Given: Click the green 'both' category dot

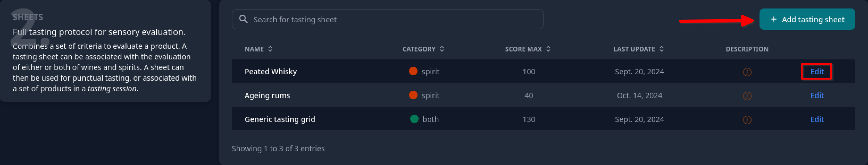Looking at the screenshot, I should coord(414,119).
